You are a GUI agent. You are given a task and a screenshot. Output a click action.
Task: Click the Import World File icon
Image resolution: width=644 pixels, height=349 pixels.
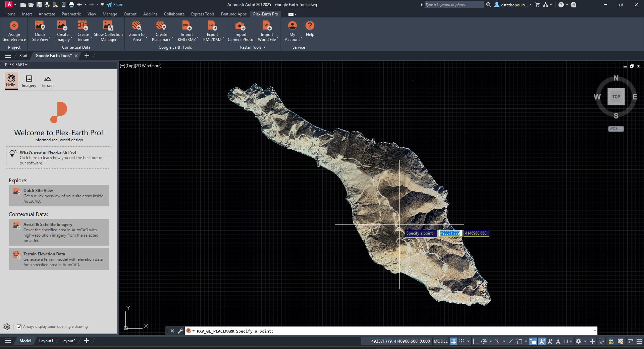(267, 26)
